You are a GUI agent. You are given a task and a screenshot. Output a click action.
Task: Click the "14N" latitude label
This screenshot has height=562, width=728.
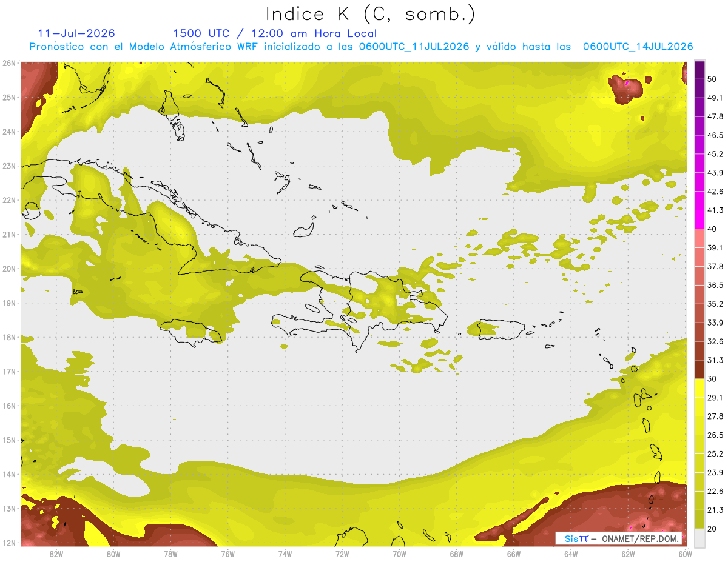9,474
